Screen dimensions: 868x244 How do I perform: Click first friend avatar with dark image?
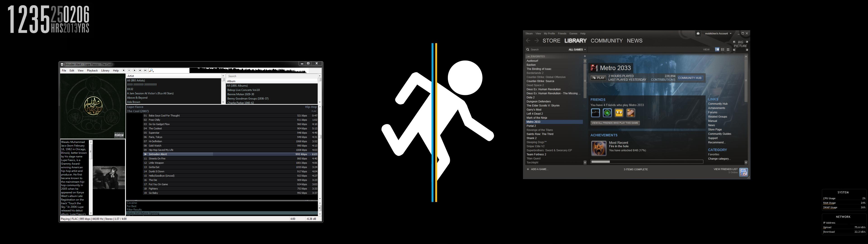(595, 113)
